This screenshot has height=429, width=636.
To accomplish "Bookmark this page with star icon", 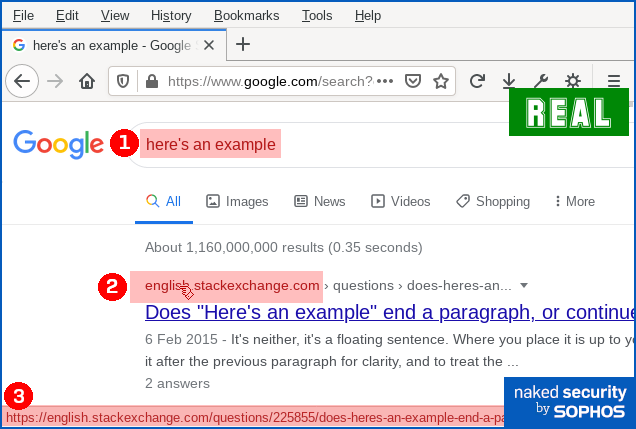I will (x=441, y=81).
